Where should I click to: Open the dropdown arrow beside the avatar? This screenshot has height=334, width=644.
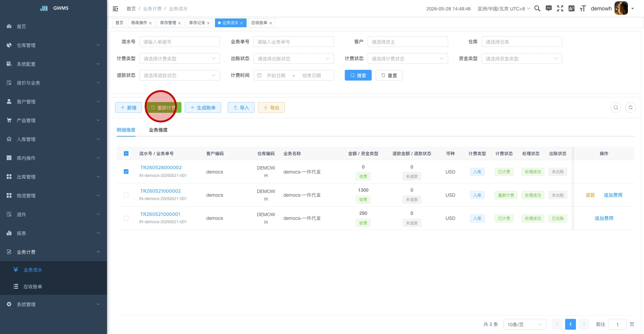[x=633, y=9]
